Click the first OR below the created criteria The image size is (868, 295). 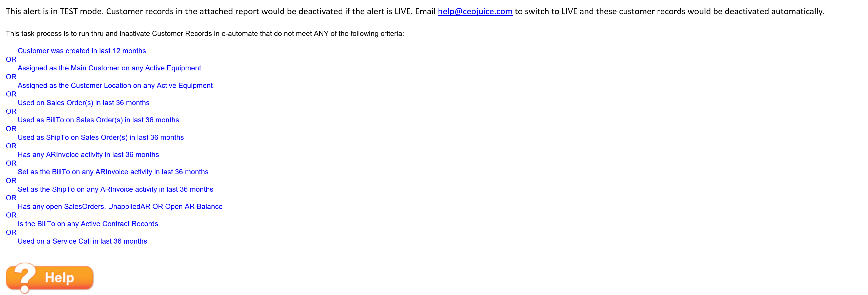(11, 59)
